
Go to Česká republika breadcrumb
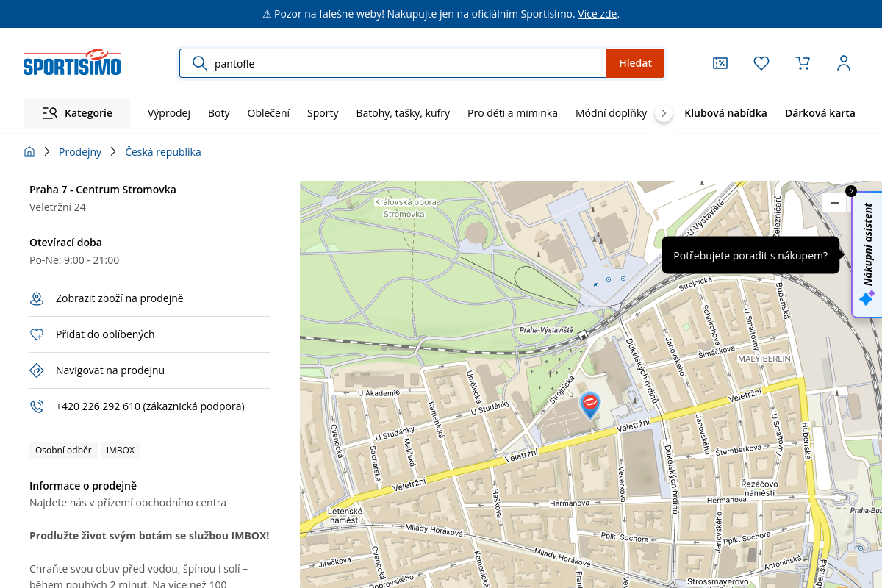click(163, 152)
